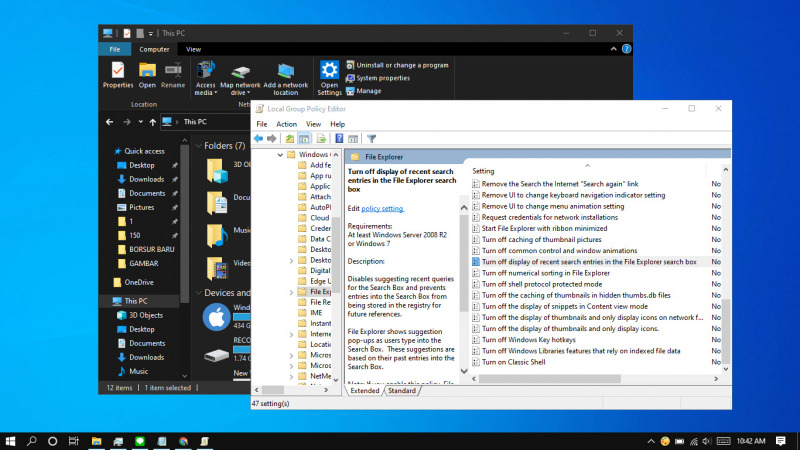
Task: Click taskbar Search magnifier icon
Action: [x=32, y=441]
